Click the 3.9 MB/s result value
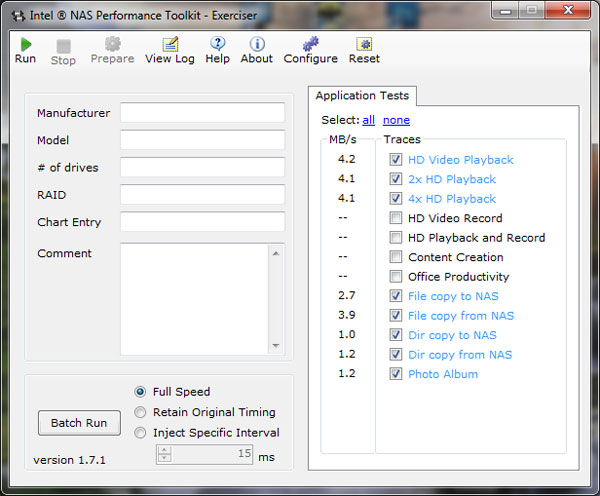This screenshot has width=600, height=496. point(347,315)
